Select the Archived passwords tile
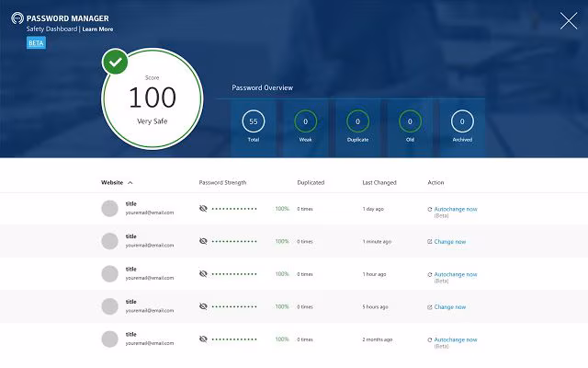The width and height of the screenshot is (588, 368). pos(462,128)
